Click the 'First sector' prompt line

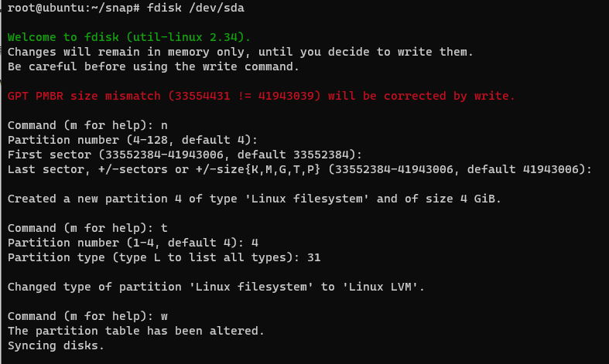coord(185,155)
